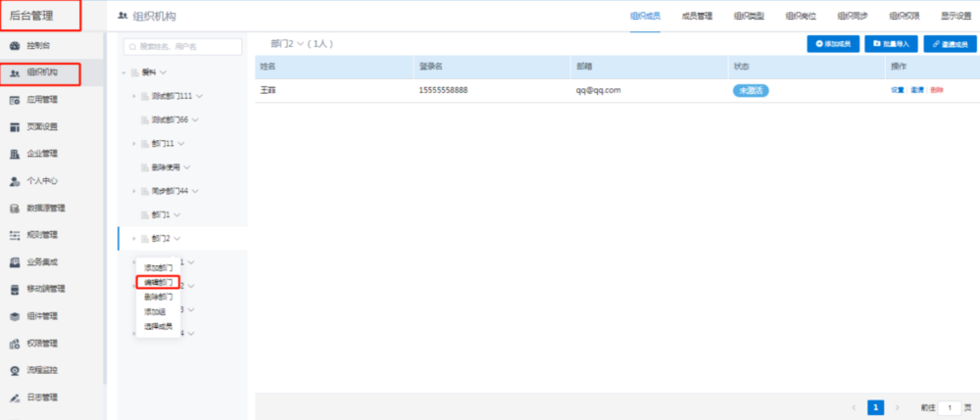The height and width of the screenshot is (420, 980).
Task: Click the 添加成员 button
Action: [x=833, y=45]
